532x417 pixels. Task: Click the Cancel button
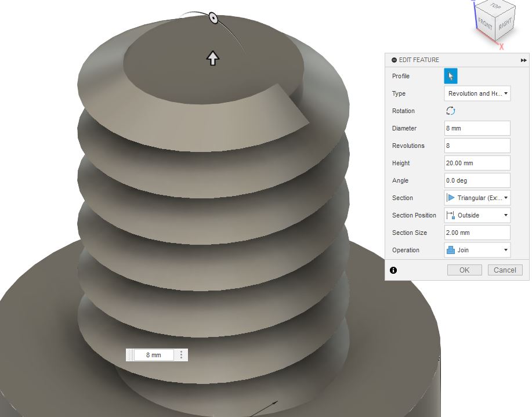pos(505,270)
